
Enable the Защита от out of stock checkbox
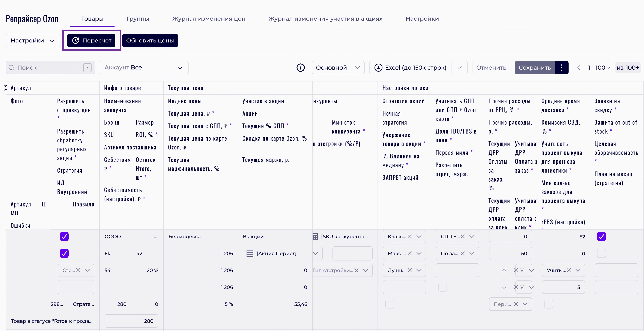pyautogui.click(x=601, y=254)
